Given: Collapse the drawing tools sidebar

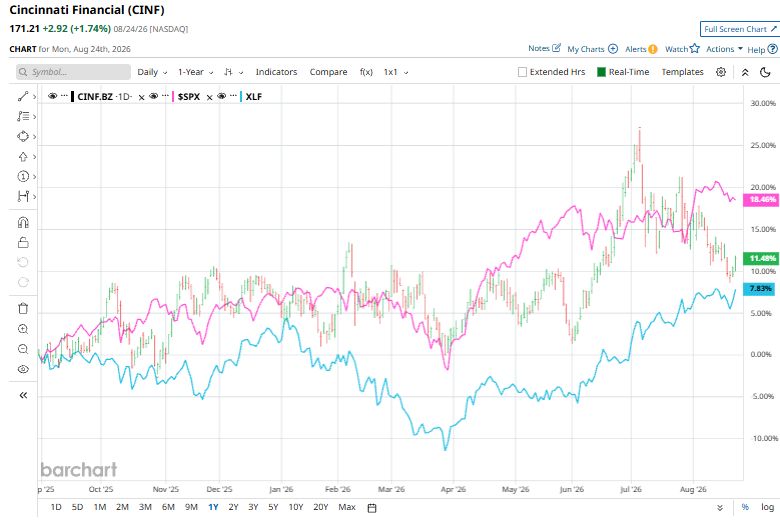Looking at the screenshot, I should [23, 396].
